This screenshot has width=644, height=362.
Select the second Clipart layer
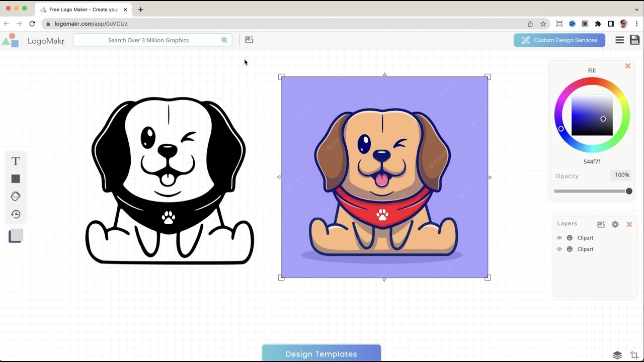click(585, 249)
